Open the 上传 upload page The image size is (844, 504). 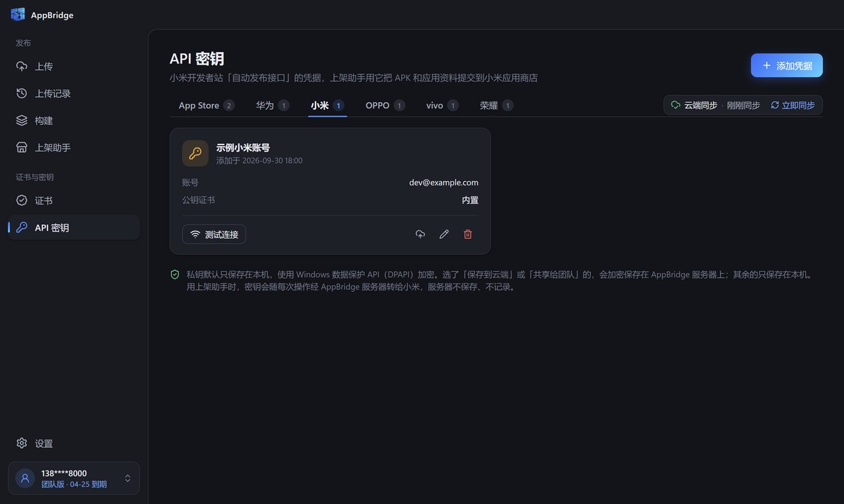click(74, 67)
